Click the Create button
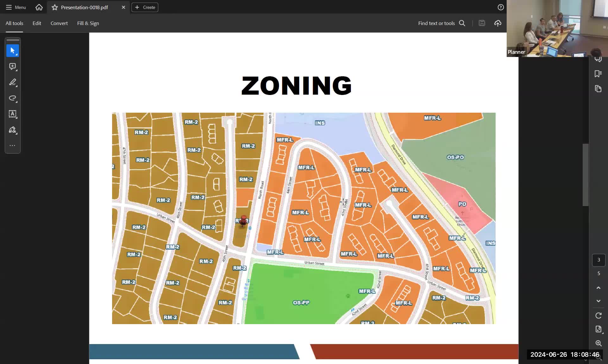The width and height of the screenshot is (608, 364). (x=144, y=7)
